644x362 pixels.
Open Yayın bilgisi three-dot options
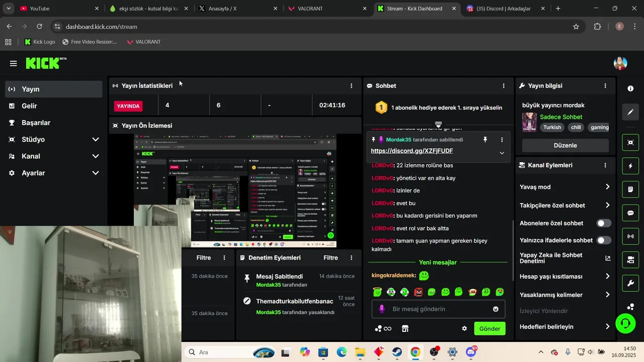tap(605, 86)
